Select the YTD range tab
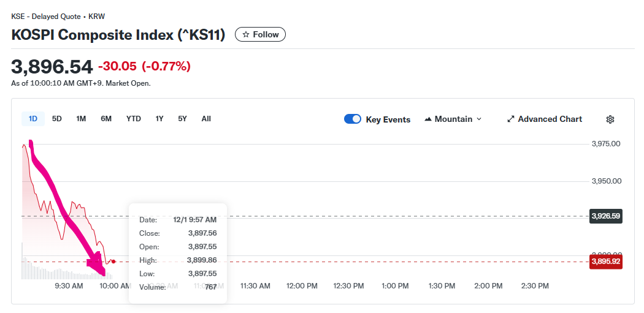 point(134,119)
